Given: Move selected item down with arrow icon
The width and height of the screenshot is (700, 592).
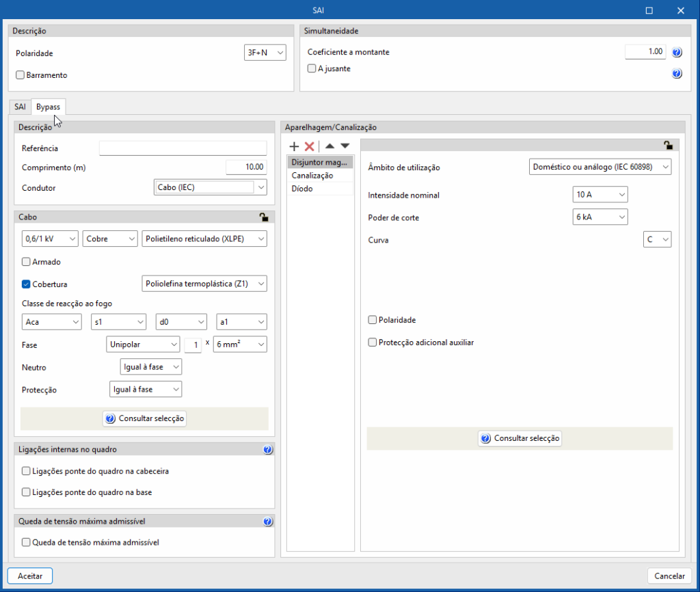Looking at the screenshot, I should tap(345, 146).
